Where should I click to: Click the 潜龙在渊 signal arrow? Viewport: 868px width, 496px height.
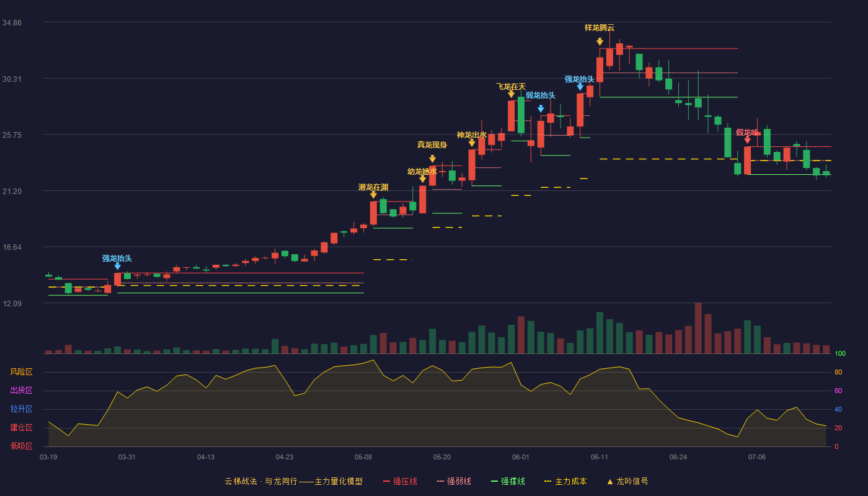tap(373, 195)
